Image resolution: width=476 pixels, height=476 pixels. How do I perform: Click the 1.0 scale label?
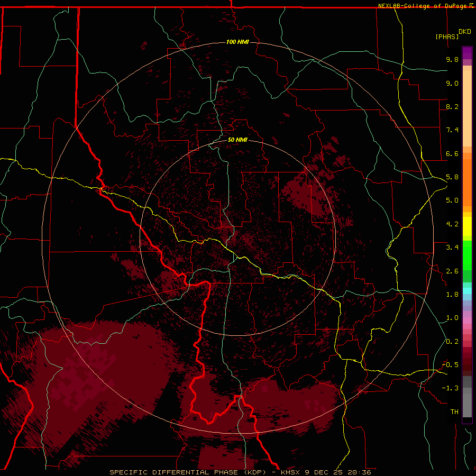452,318
